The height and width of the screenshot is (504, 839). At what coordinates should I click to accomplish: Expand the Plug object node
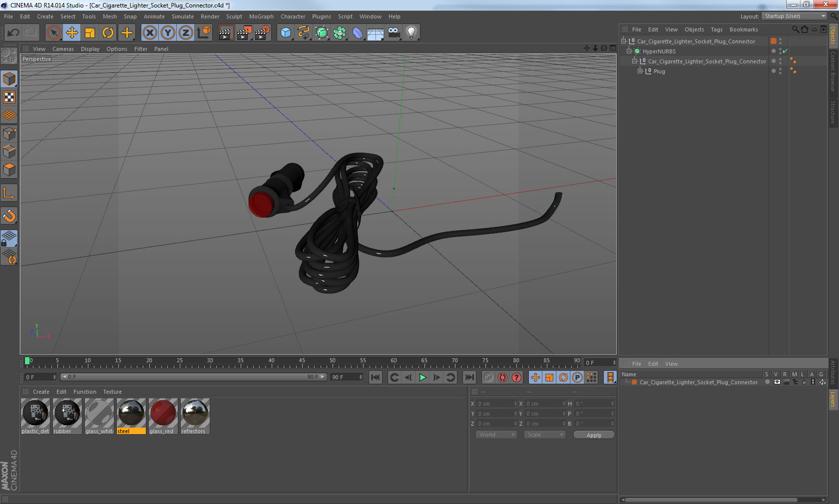point(640,71)
